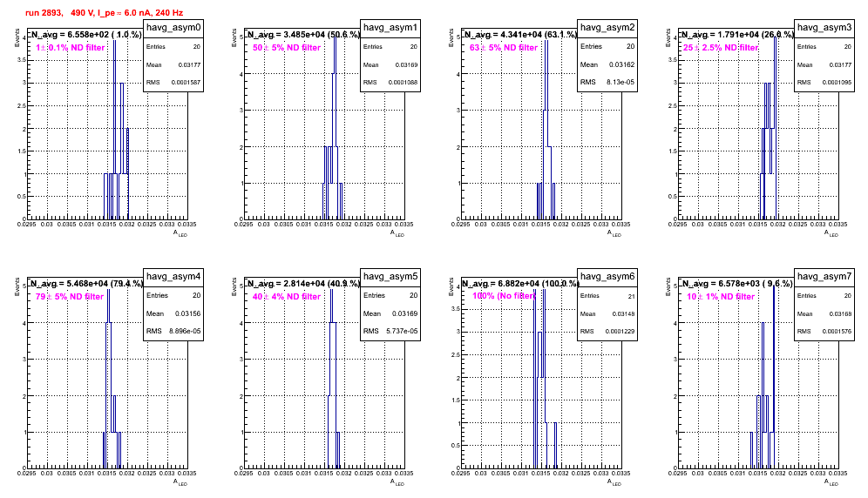The width and height of the screenshot is (868, 498).
Task: Click the 100% (No filter) label
Action: click(x=504, y=296)
